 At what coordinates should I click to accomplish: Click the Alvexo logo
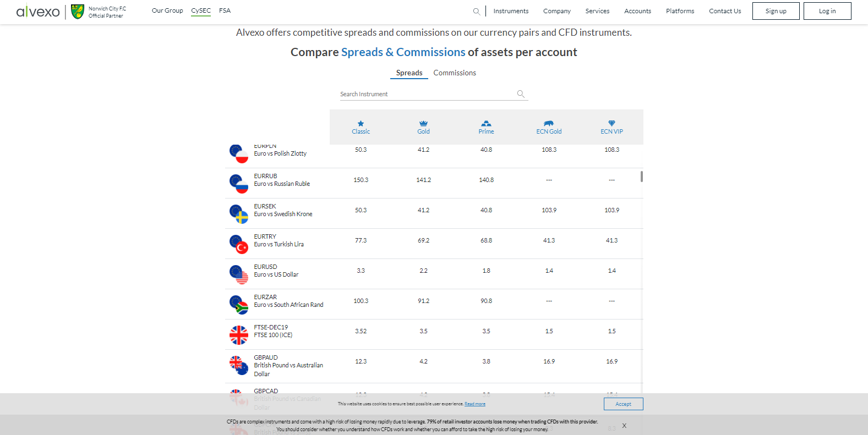38,11
